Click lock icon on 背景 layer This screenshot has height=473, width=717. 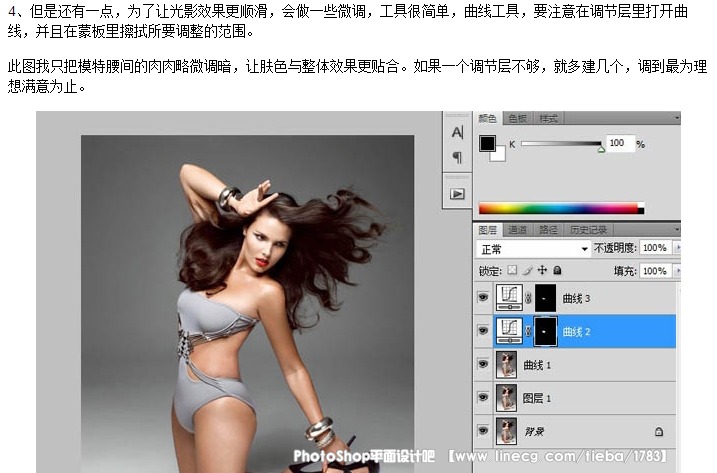point(658,431)
